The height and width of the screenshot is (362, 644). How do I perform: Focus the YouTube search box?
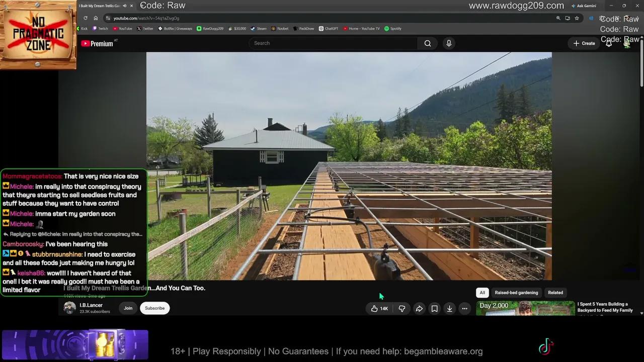tap(333, 43)
